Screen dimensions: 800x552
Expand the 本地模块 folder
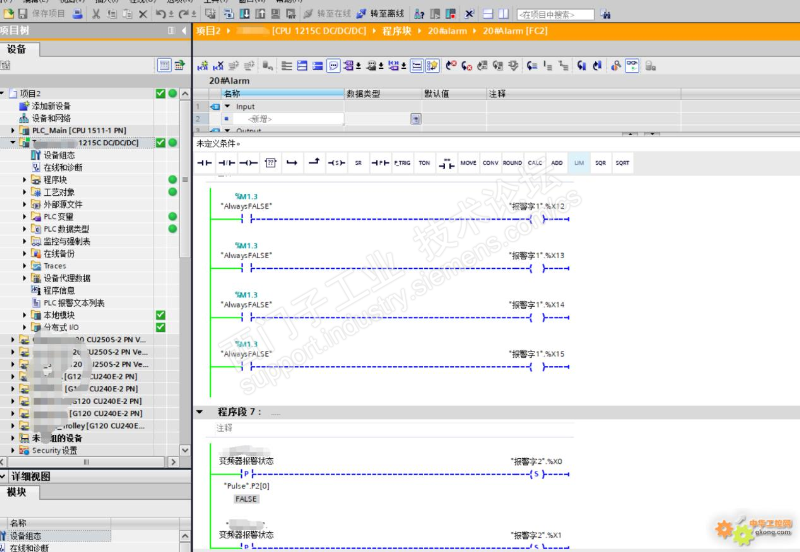coord(24,315)
